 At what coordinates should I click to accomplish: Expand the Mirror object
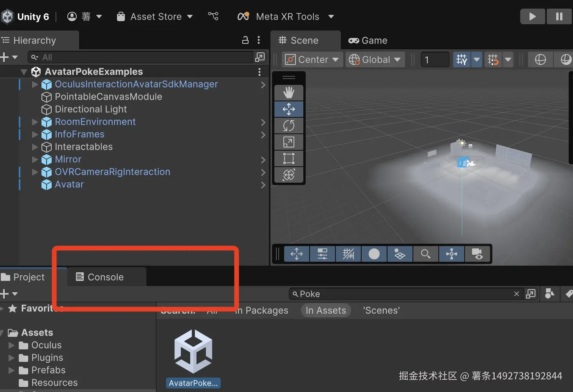(x=35, y=160)
